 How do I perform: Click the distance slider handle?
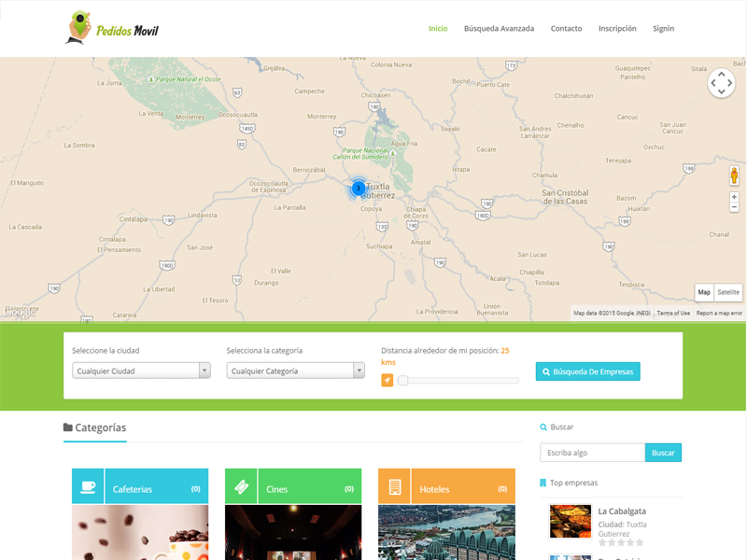[x=402, y=380]
